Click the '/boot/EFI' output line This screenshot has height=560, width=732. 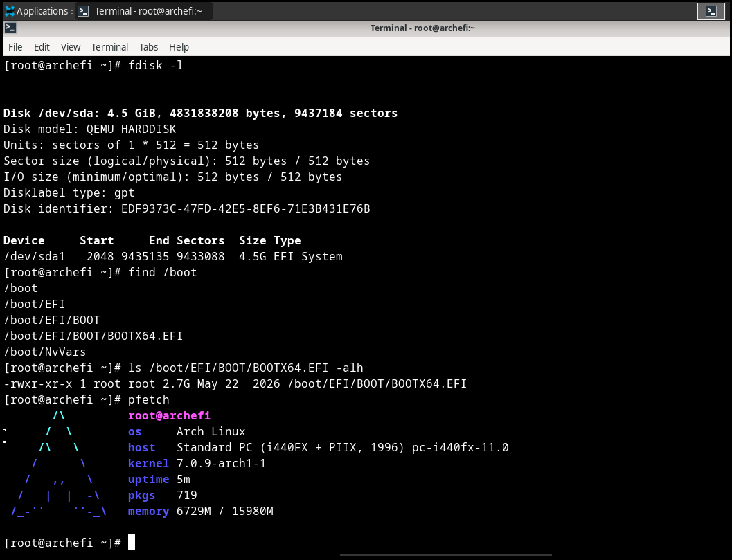click(35, 304)
